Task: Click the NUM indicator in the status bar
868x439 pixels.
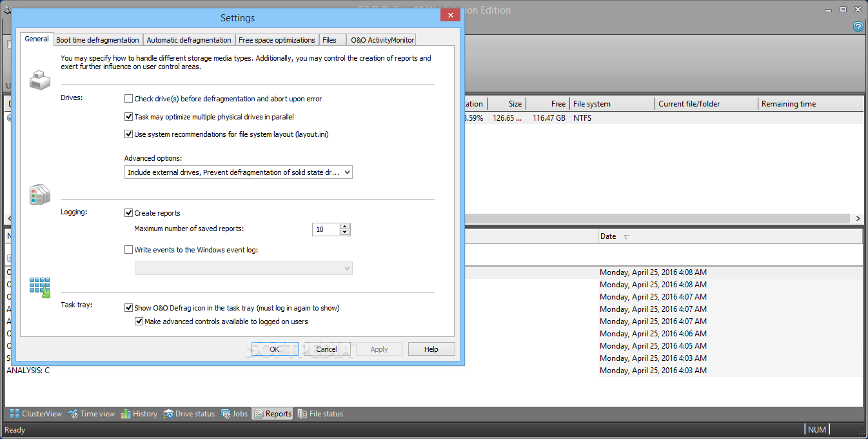Action: coord(817,430)
